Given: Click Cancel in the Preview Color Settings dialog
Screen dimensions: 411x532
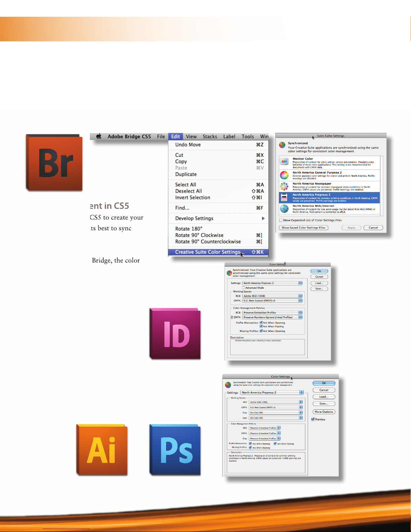Looking at the screenshot, I should click(x=324, y=390).
